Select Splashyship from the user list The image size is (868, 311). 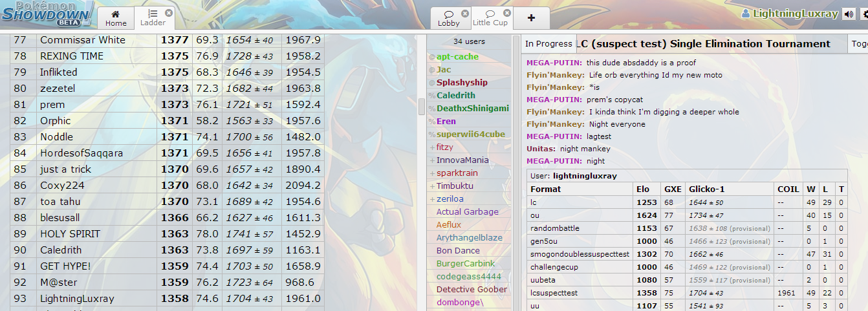462,83
